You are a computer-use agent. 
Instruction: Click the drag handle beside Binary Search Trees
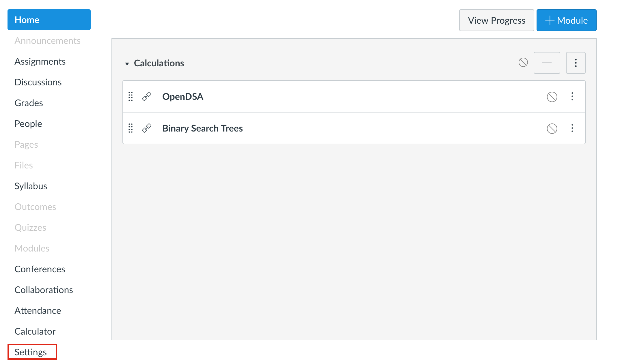tap(131, 128)
